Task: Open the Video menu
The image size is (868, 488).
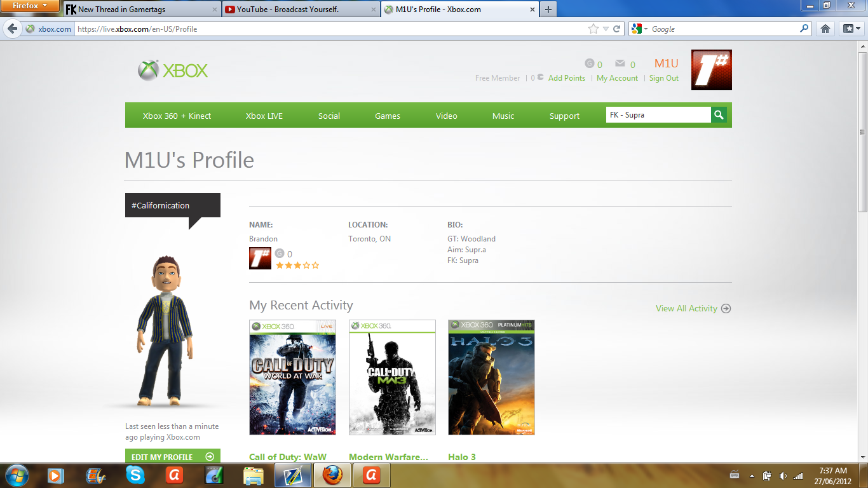Action: click(x=447, y=116)
